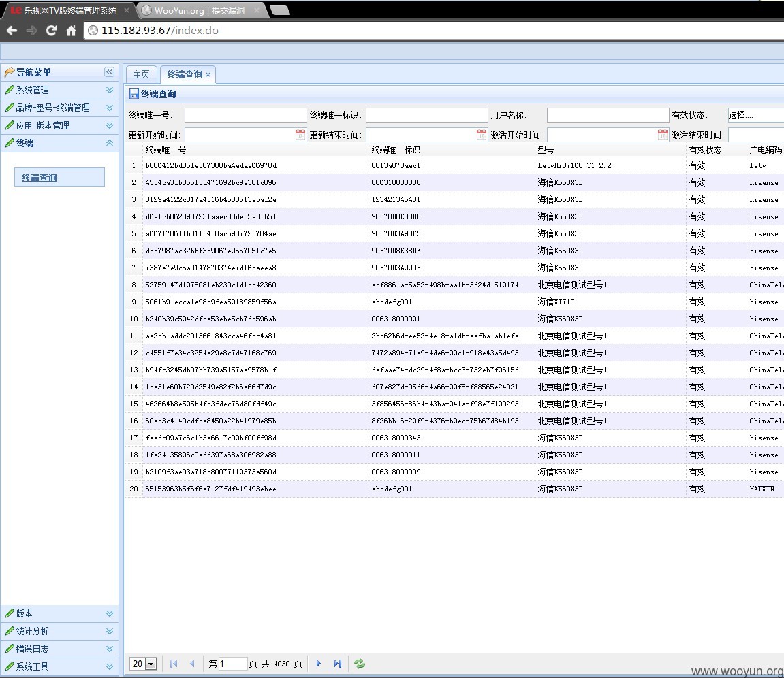Go to first page of results
Screen dimensions: 784x678
tap(174, 664)
